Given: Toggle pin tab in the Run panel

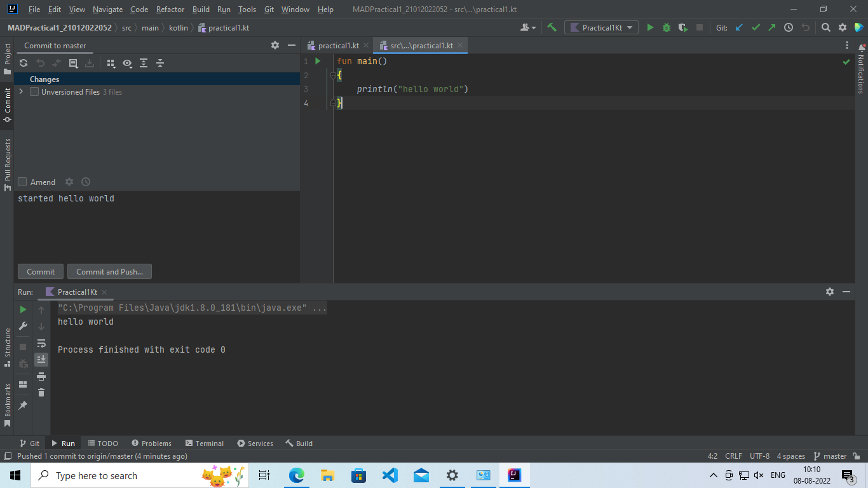Looking at the screenshot, I should [x=23, y=405].
